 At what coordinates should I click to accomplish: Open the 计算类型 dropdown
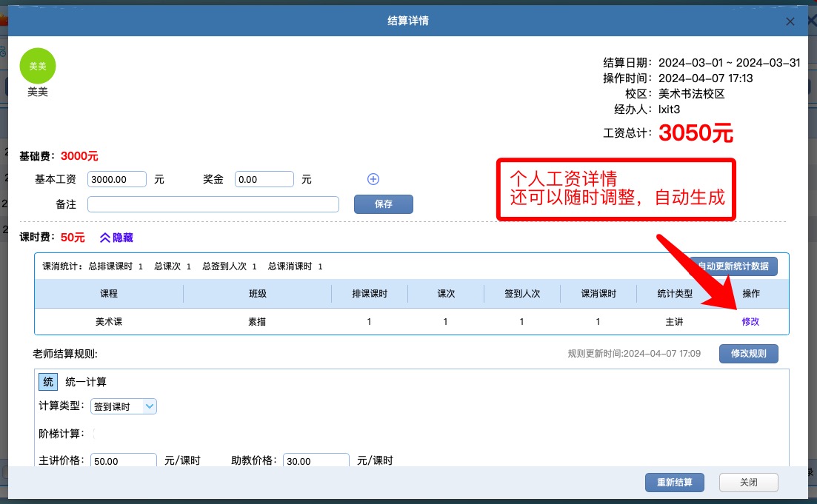click(124, 406)
